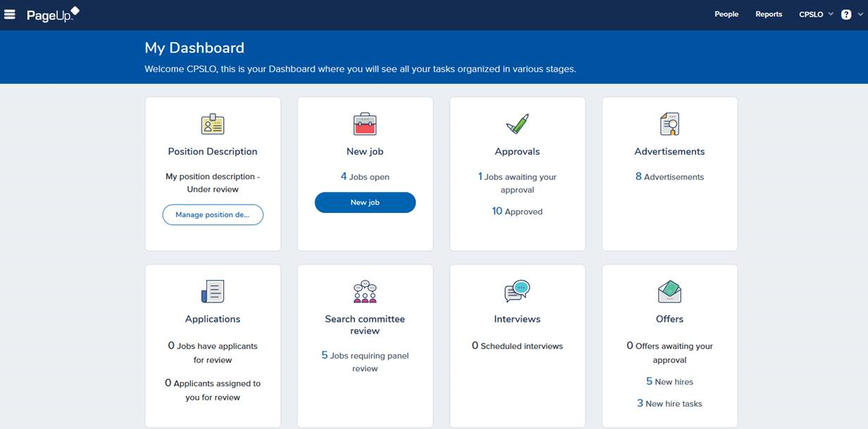Open the CPSLO user dropdown

816,14
